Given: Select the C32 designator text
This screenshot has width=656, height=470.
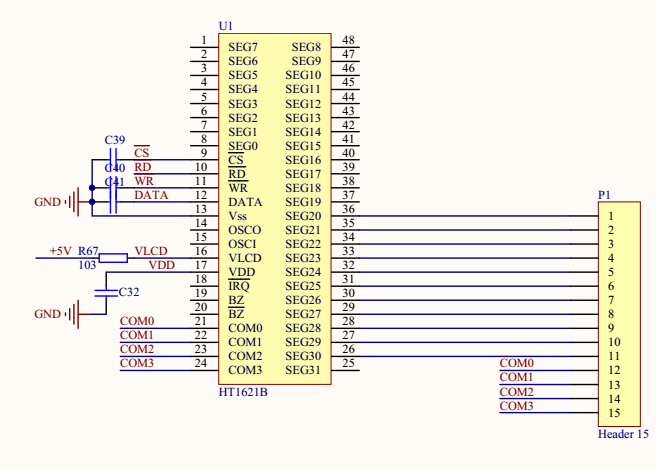Looking at the screenshot, I should 129,292.
